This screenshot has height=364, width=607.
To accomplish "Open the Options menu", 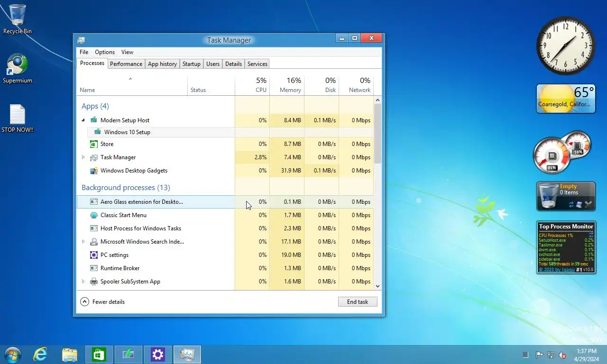I will [x=105, y=52].
